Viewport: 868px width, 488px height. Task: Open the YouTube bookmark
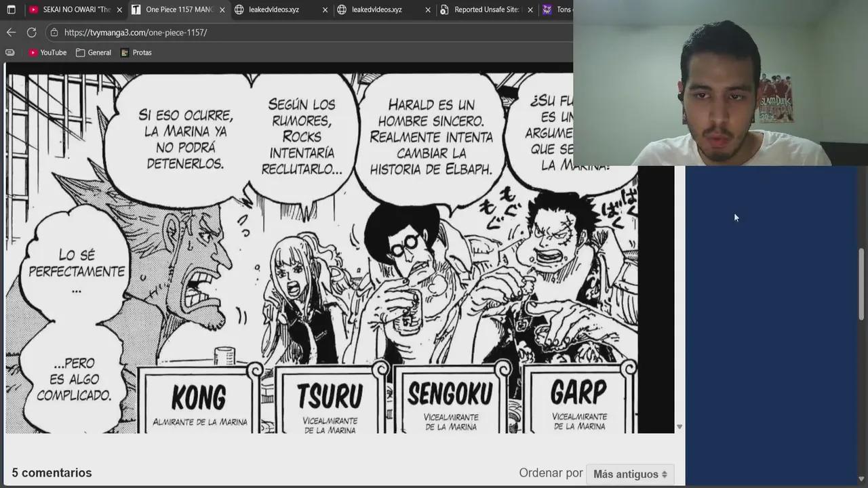click(47, 52)
